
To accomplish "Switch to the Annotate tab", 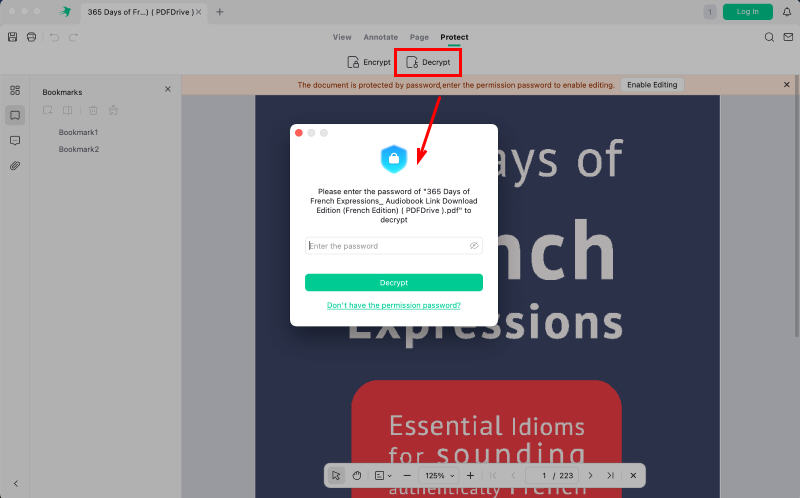I will tap(381, 37).
